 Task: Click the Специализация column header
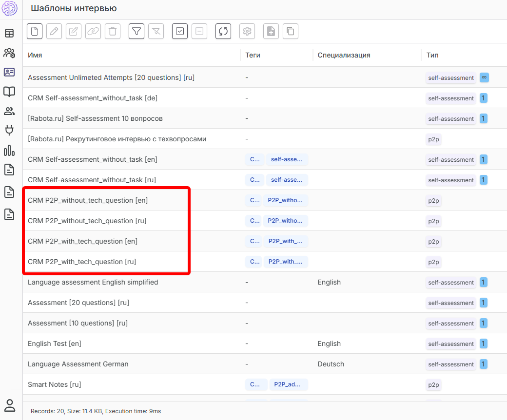click(x=344, y=55)
